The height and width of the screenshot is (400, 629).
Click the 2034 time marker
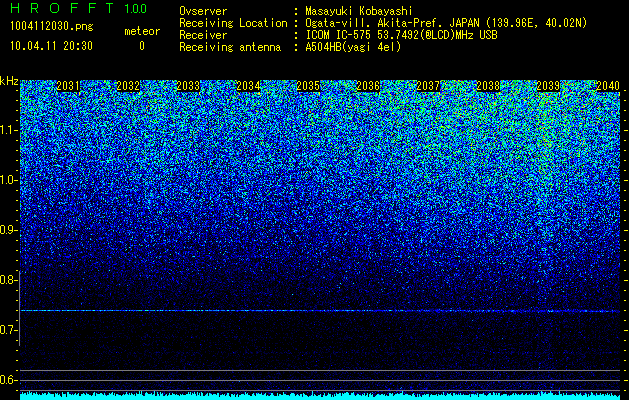(248, 86)
